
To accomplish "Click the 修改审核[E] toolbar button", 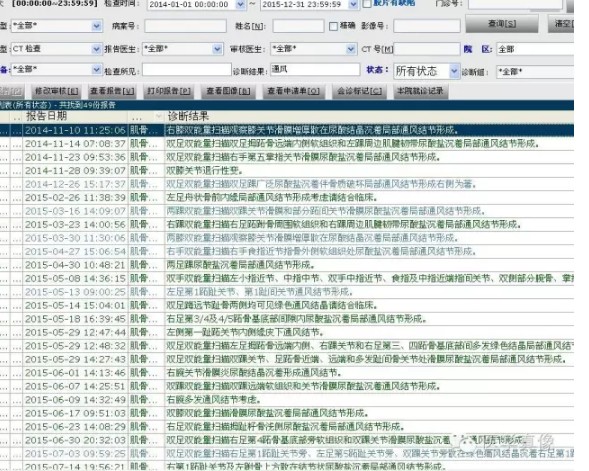I will tap(56, 91).
